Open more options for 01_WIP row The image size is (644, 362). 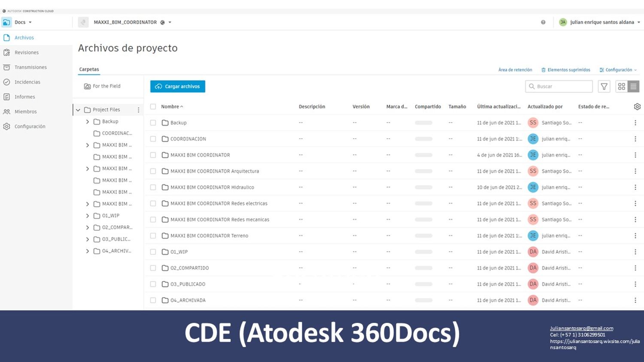635,252
